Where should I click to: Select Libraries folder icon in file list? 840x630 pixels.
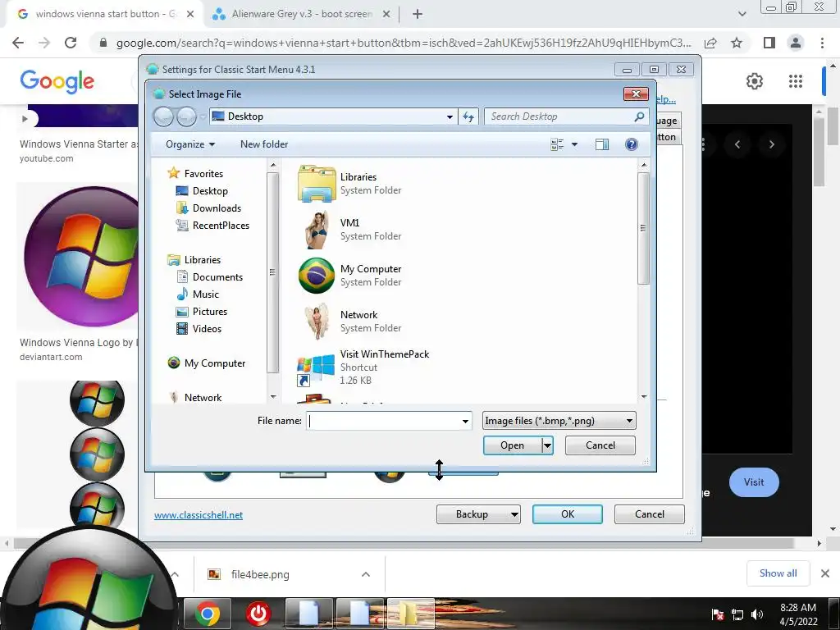pos(317,183)
